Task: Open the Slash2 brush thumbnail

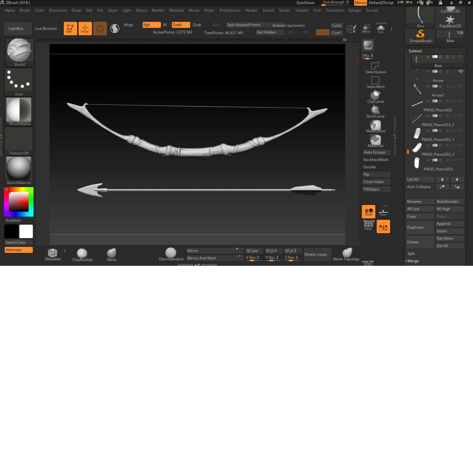Action: click(19, 50)
